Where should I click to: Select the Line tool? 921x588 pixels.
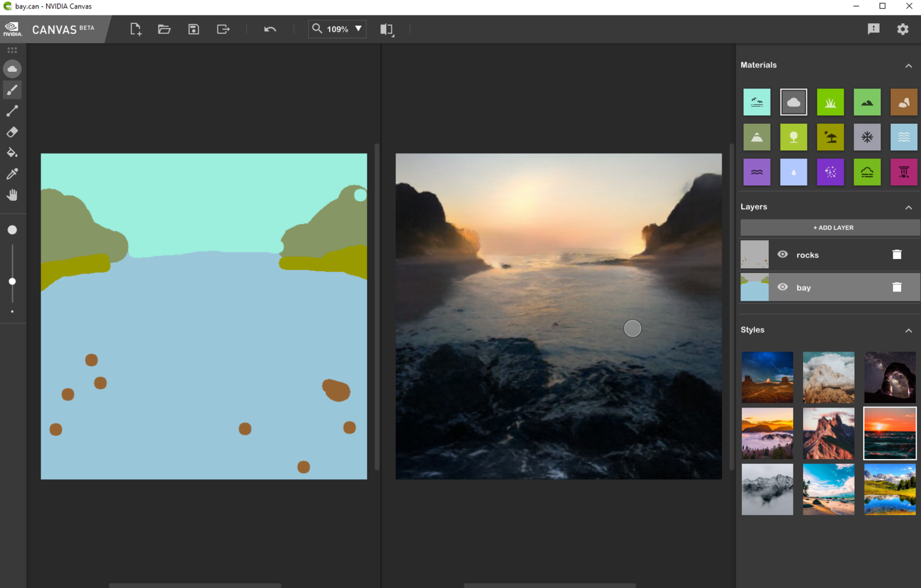click(12, 111)
